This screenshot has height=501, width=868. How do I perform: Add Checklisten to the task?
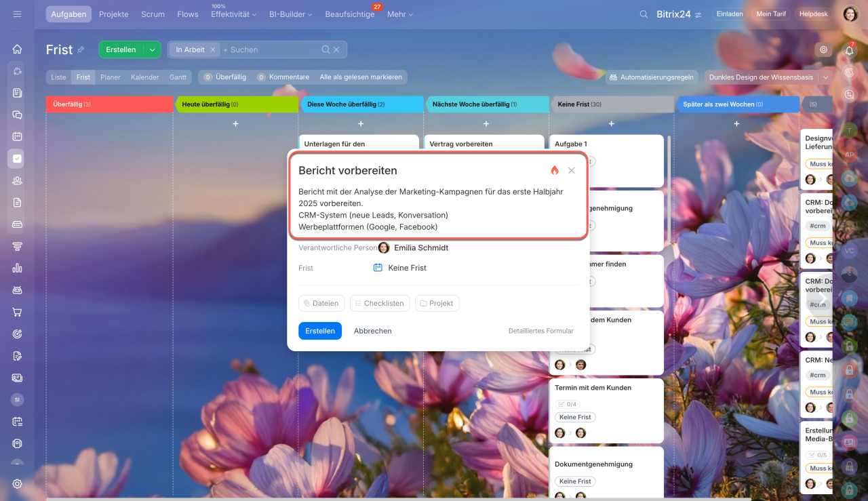380,303
